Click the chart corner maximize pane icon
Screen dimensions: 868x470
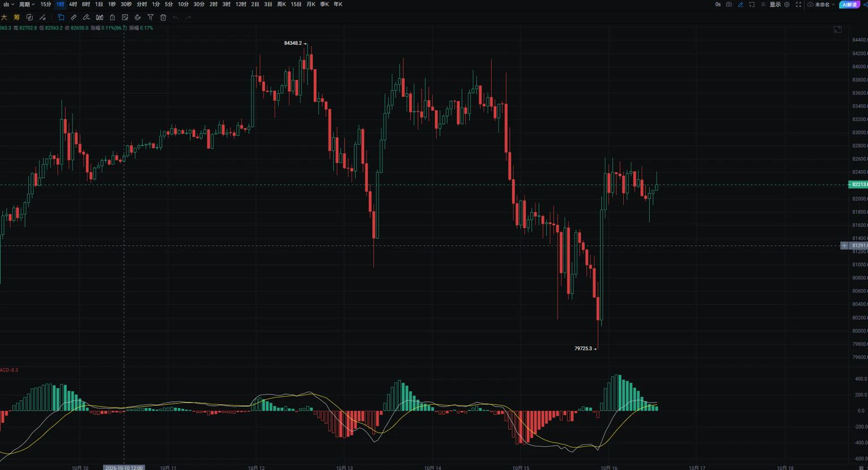point(837,29)
